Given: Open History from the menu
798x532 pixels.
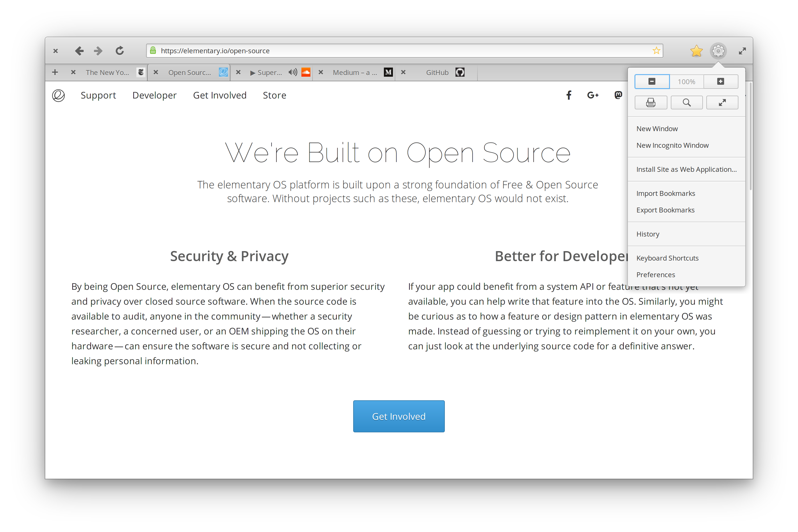Looking at the screenshot, I should (686, 234).
